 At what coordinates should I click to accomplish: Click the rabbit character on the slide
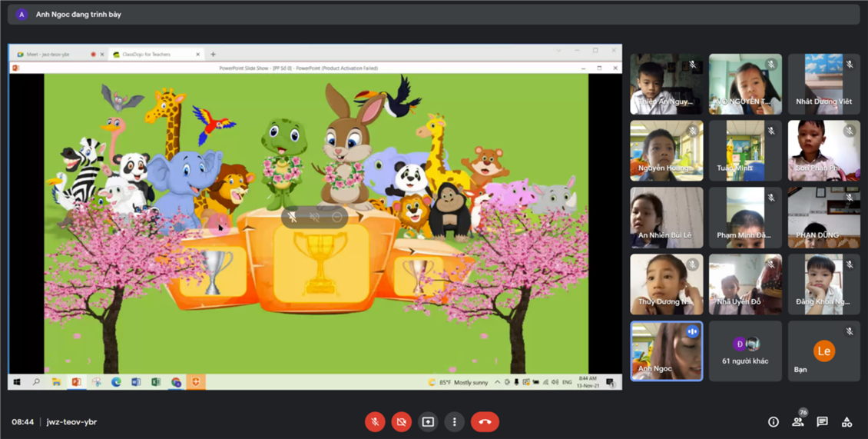(346, 147)
